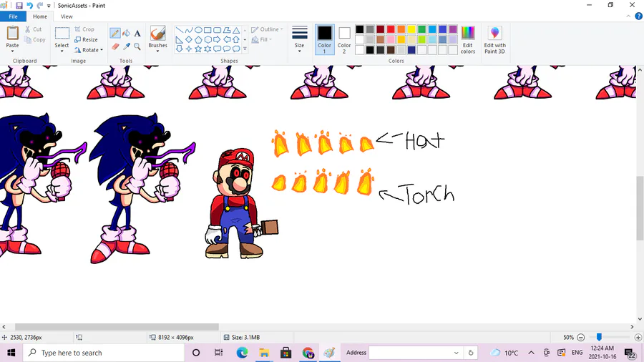Choose the Right arrow shape

coord(218,39)
